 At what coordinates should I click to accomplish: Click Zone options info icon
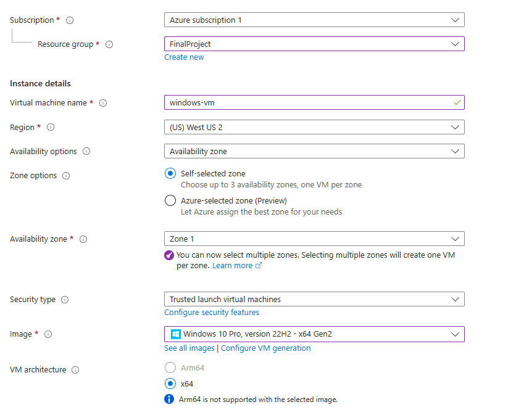[66, 176]
